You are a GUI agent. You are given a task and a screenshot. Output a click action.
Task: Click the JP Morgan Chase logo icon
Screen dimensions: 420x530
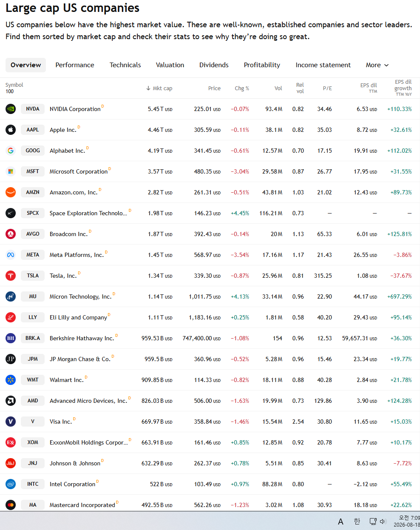pos(11,359)
